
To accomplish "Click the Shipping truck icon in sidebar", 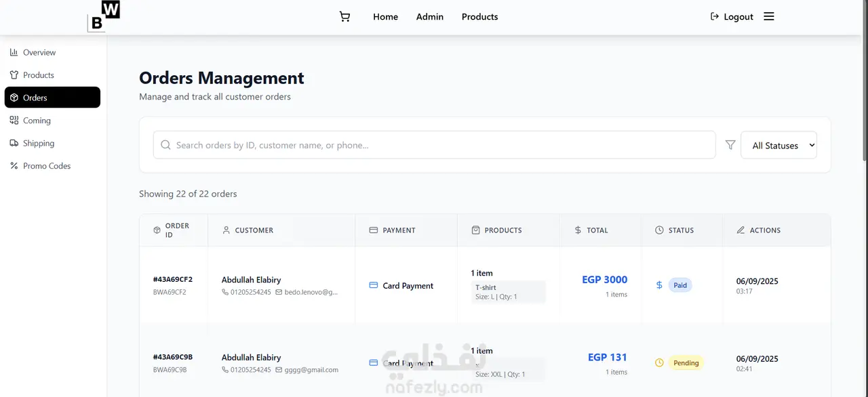I will click(14, 143).
